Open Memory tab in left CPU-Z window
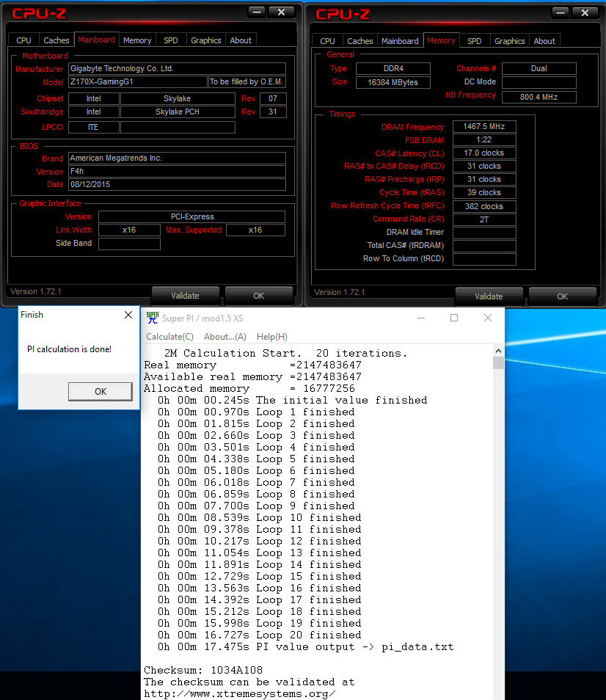The width and height of the screenshot is (606, 700). (x=137, y=40)
